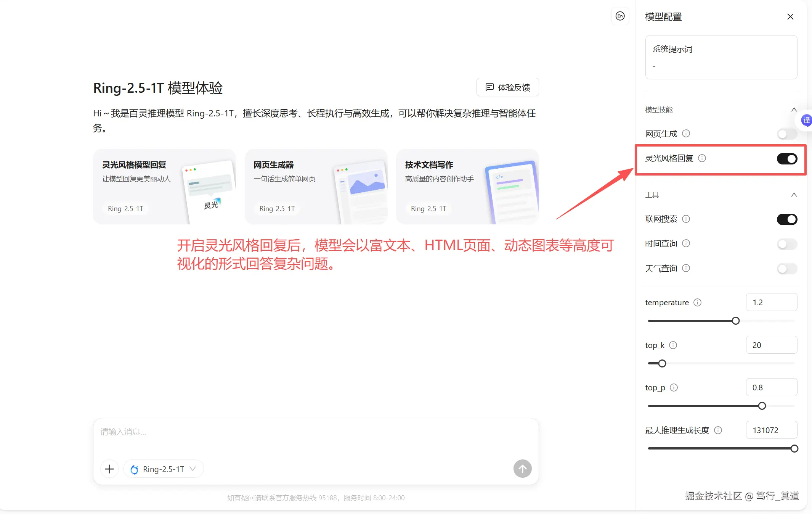
Task: Click info icon next to 网页生成
Action: tap(686, 134)
